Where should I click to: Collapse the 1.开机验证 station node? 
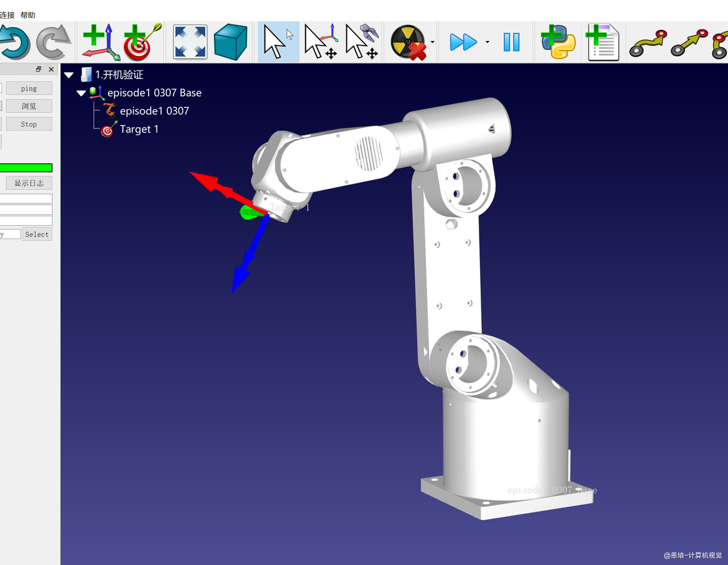point(69,75)
